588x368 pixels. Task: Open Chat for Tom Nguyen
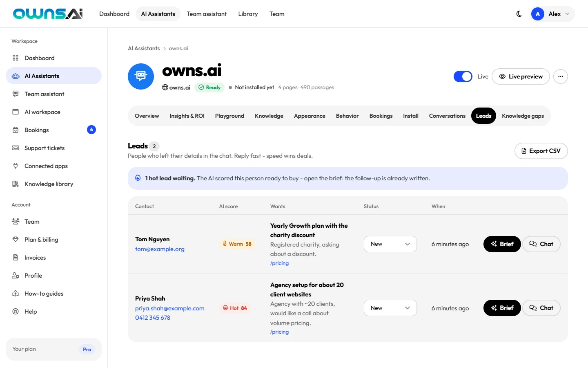click(541, 244)
